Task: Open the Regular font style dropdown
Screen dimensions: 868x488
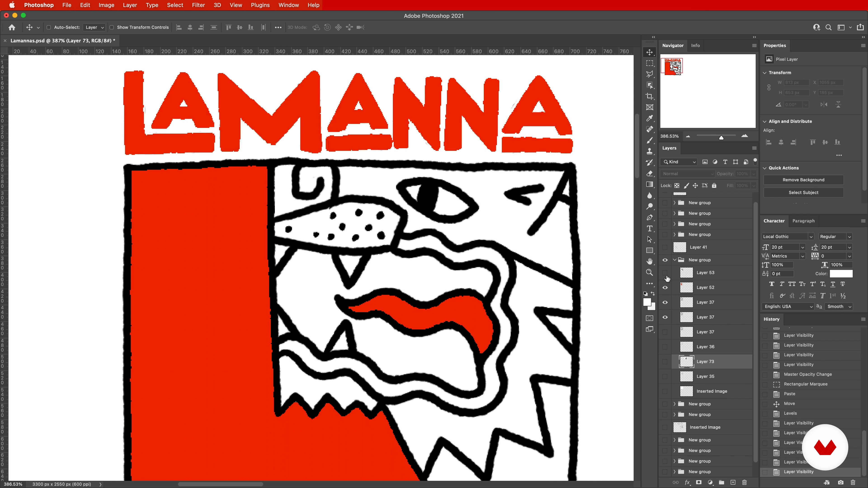Action: (x=835, y=236)
